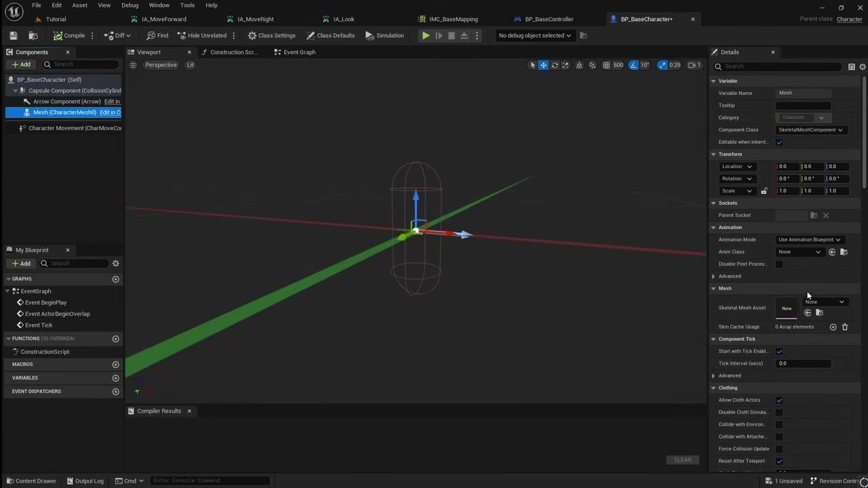868x488 pixels.
Task: Add element to Skin Cache Usage array
Action: coord(833,327)
